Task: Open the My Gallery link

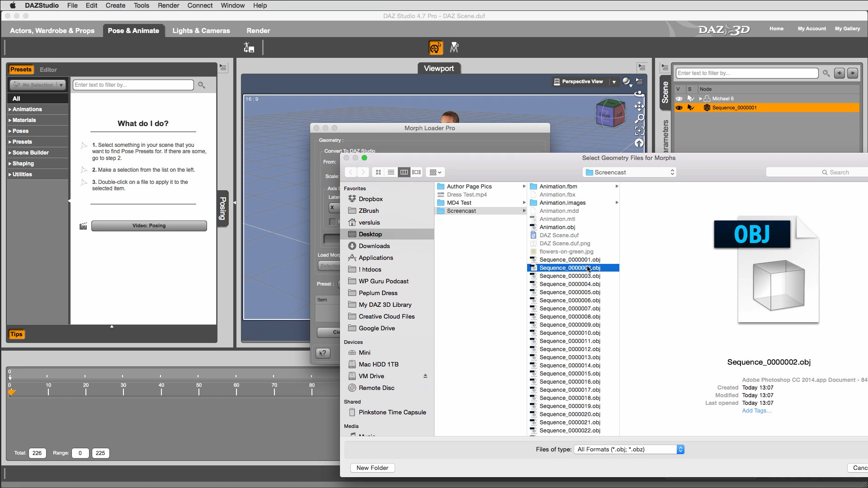Action: pos(847,28)
